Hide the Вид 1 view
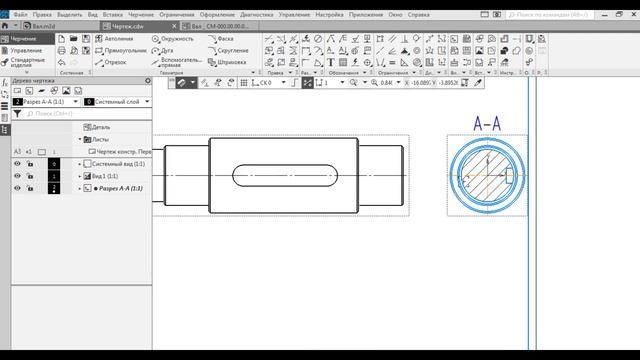 click(x=17, y=176)
